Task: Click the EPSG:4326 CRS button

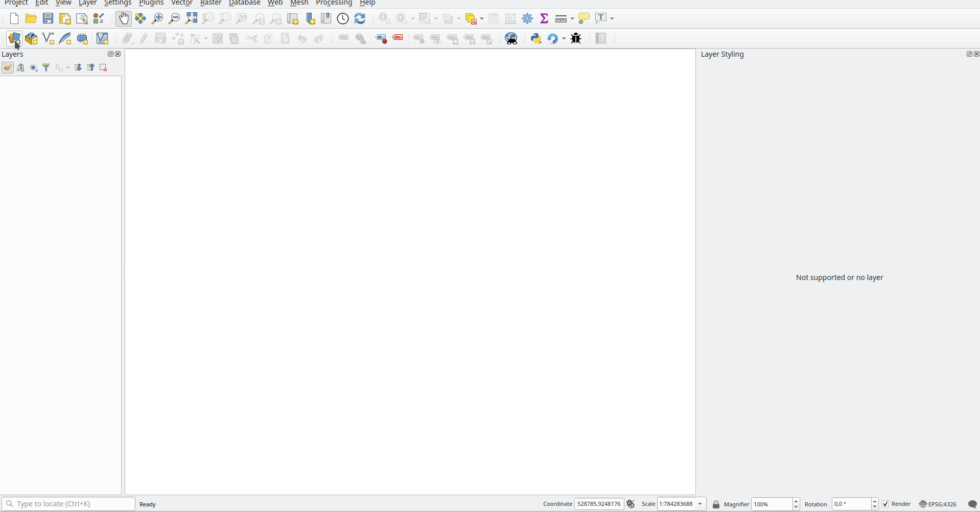Action: coord(938,504)
